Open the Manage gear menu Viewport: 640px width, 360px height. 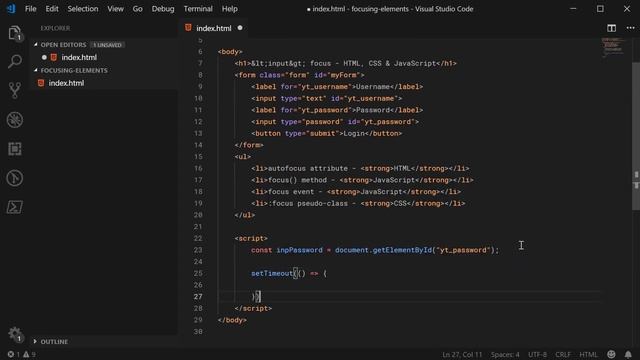pyautogui.click(x=15, y=334)
